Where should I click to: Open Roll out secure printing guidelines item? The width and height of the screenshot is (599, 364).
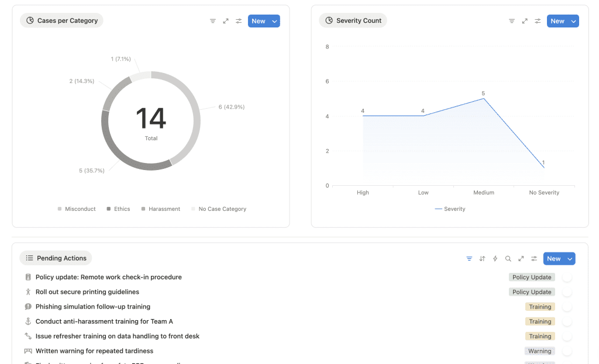click(x=87, y=292)
